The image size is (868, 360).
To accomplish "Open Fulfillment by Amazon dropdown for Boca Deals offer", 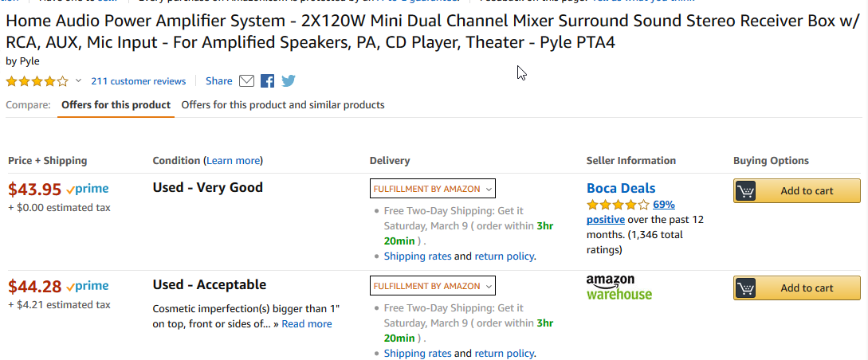I will [x=432, y=189].
